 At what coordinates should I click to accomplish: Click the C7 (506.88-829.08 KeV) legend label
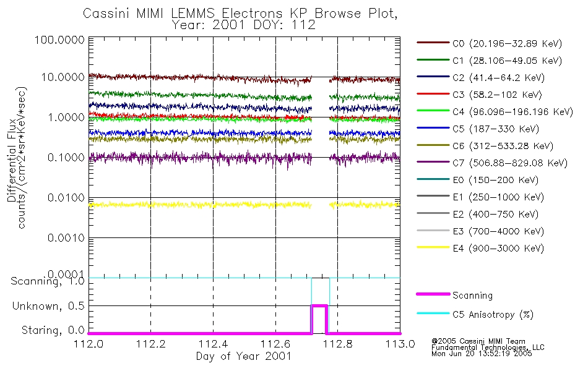(x=510, y=163)
